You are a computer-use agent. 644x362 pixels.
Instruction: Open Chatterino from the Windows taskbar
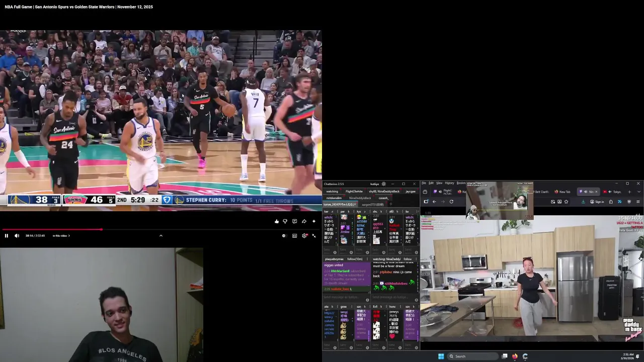point(525,356)
